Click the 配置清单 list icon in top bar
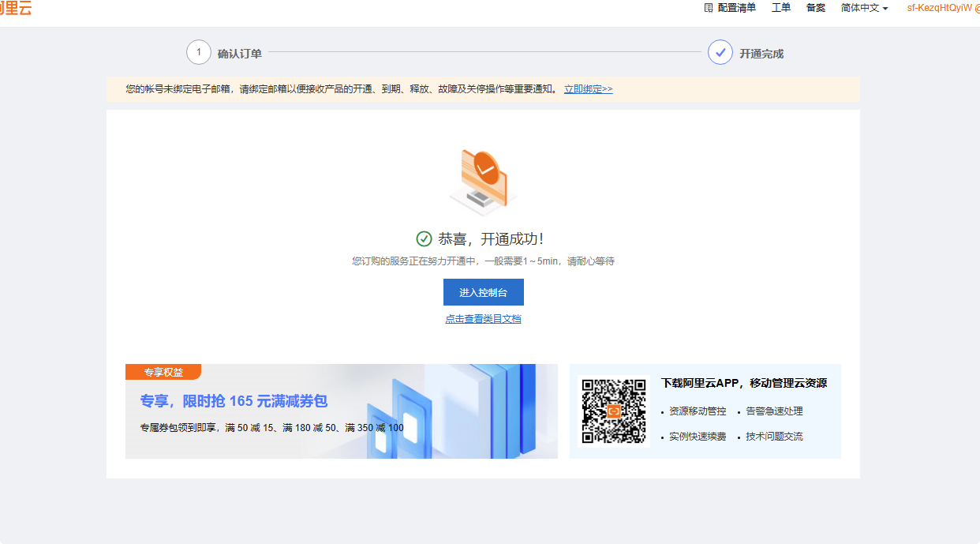 tap(708, 8)
